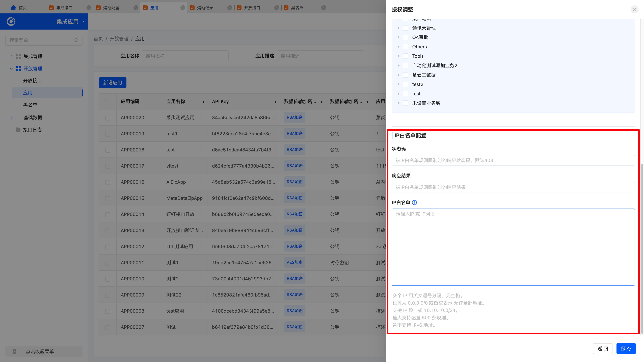Expand the Others tree node arrow
Viewport: 644px width, 362px height.
click(398, 47)
